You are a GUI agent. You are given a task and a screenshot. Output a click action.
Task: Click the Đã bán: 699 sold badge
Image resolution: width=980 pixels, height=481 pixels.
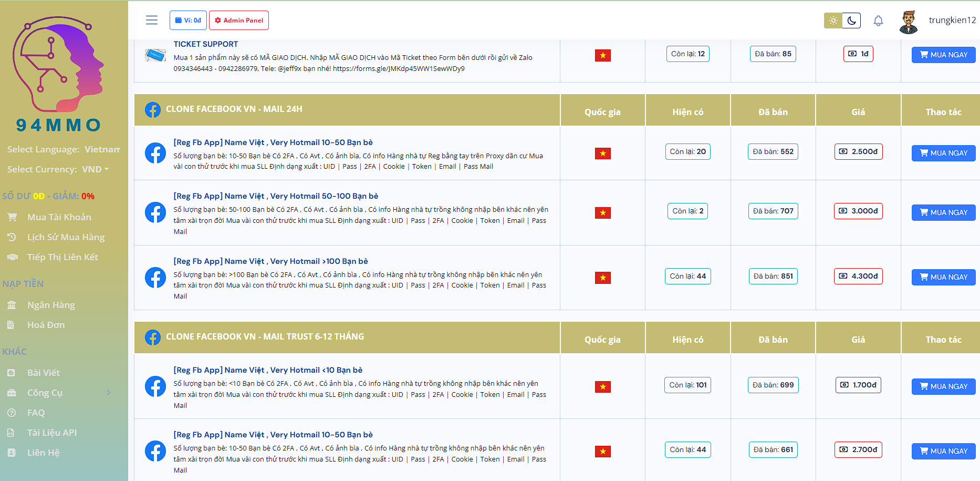click(773, 385)
